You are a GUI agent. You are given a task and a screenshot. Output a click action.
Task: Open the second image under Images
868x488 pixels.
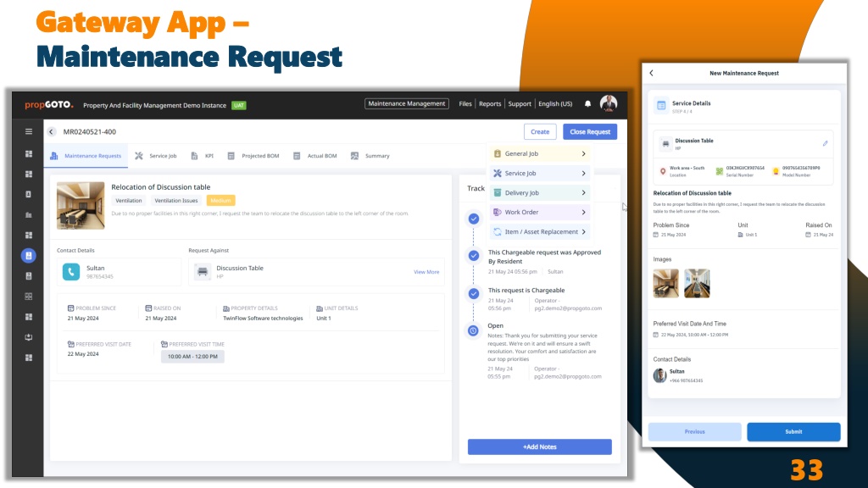click(697, 283)
